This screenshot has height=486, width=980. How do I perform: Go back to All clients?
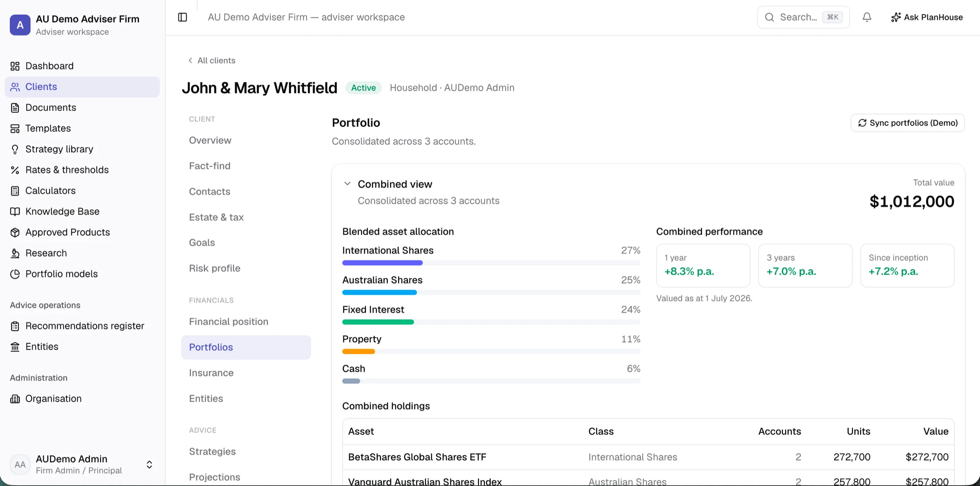[212, 60]
